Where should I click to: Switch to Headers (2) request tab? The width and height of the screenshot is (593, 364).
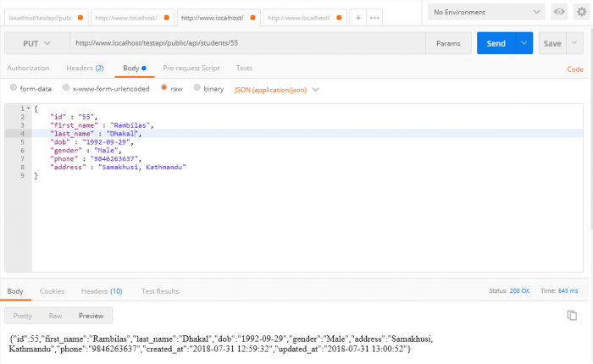point(85,68)
